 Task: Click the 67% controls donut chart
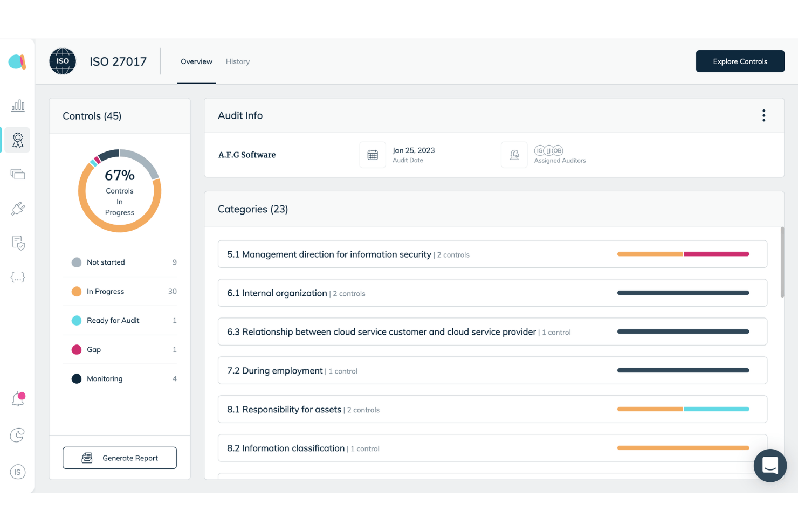(120, 191)
